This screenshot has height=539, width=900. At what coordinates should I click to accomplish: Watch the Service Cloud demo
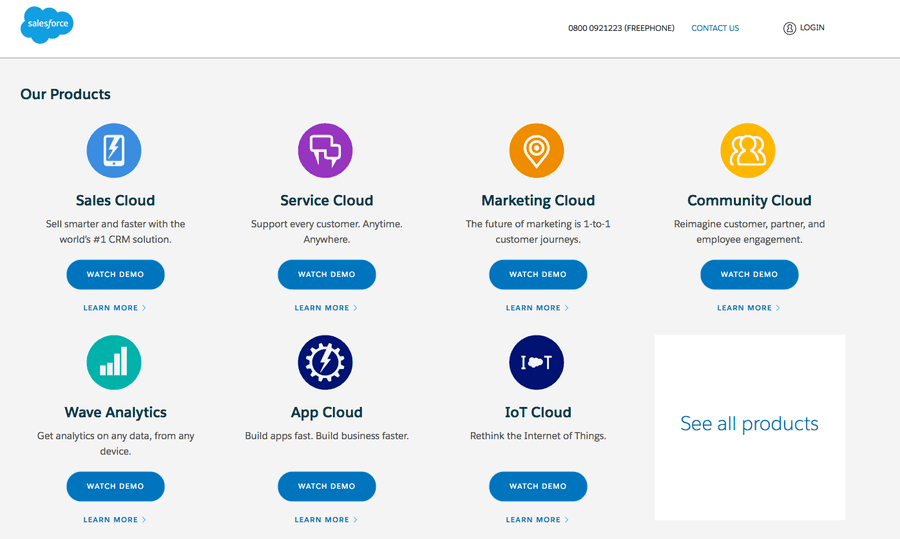click(x=327, y=274)
